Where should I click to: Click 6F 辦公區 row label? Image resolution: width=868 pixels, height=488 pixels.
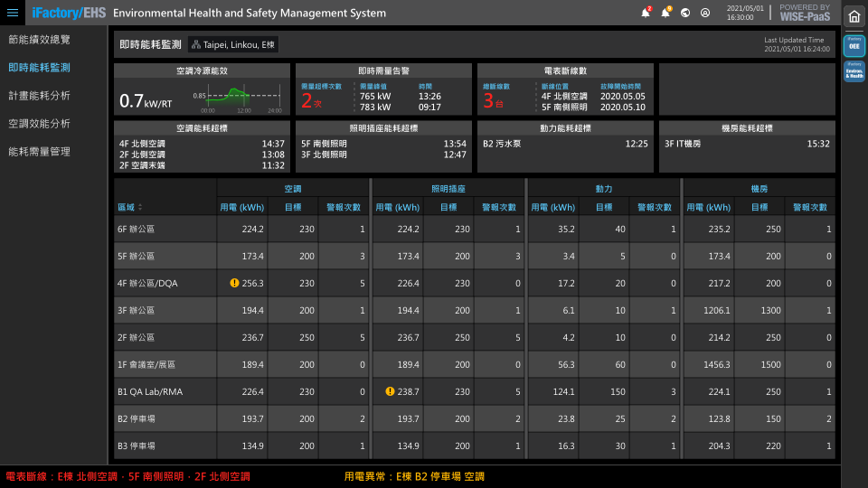pyautogui.click(x=137, y=230)
